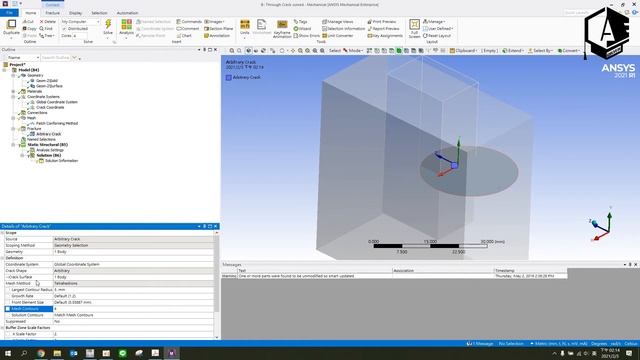Click Reset Layout in the Layout group

tap(437, 36)
